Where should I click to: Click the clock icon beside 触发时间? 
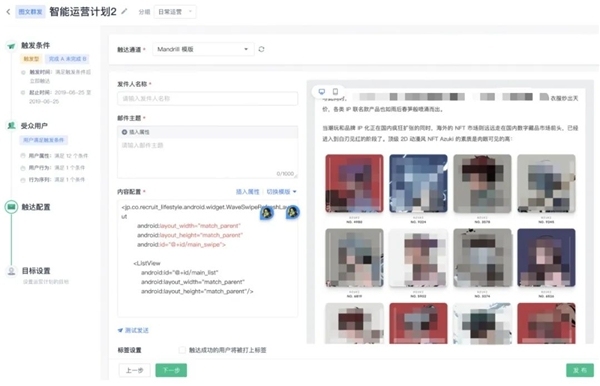23,72
